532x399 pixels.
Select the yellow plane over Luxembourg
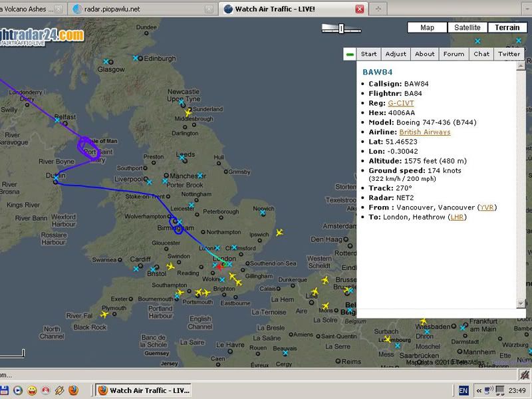(387, 339)
